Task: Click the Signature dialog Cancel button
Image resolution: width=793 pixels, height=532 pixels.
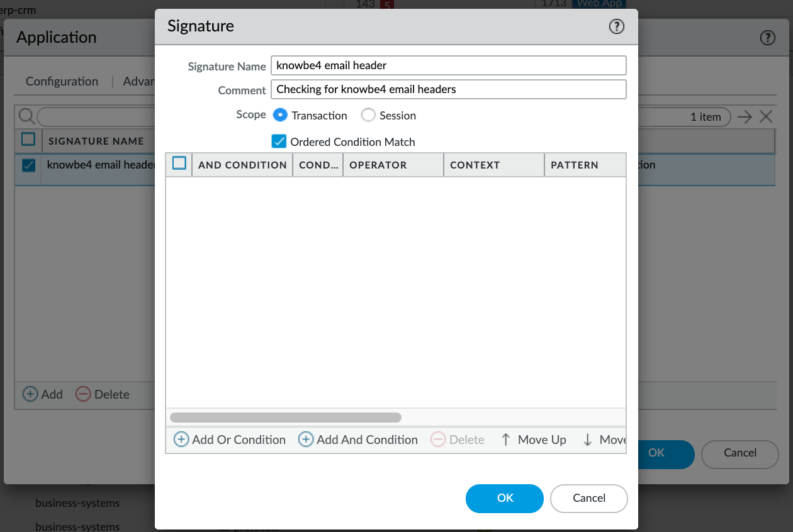Action: (588, 498)
